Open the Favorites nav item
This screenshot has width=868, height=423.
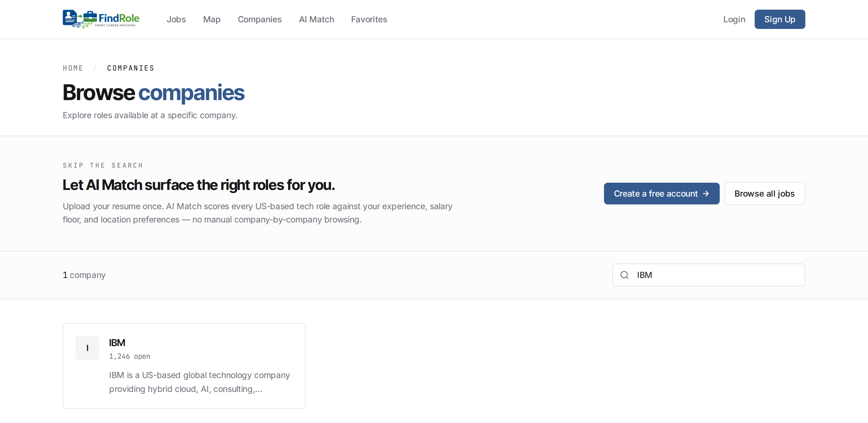(x=369, y=19)
